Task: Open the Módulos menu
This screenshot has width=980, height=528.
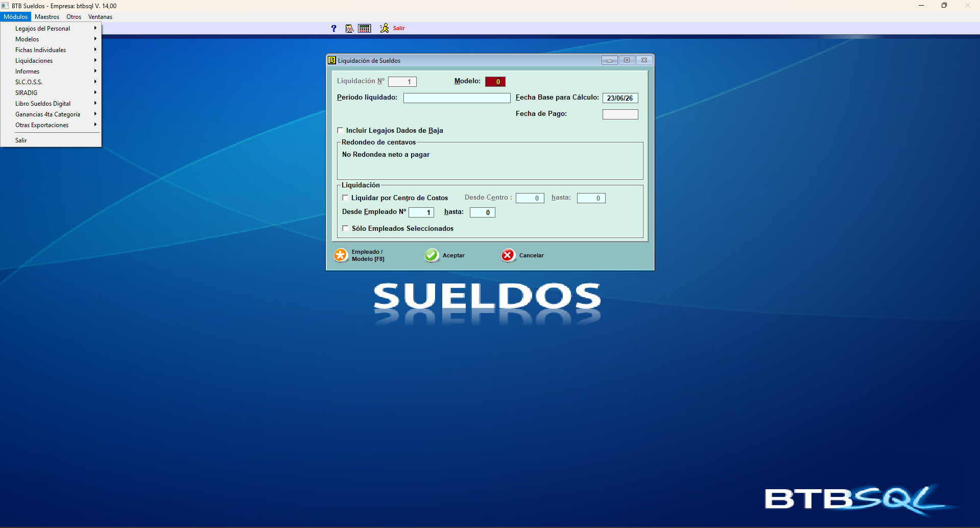Action: 16,17
